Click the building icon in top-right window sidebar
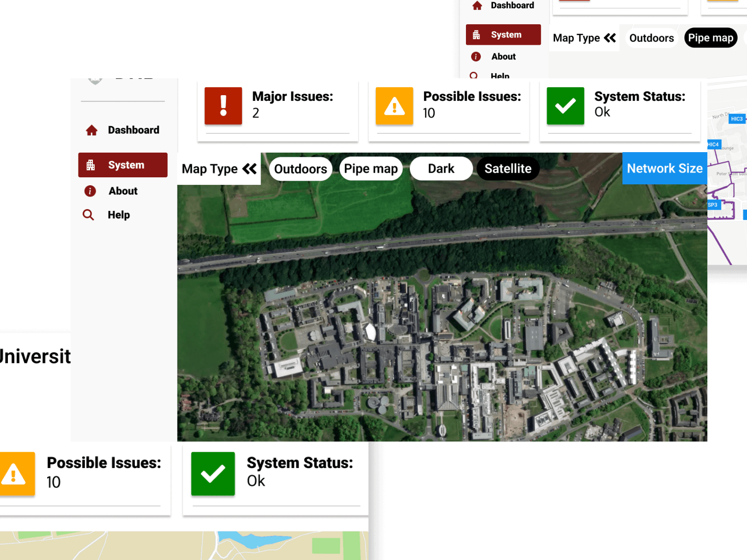The image size is (747, 560). 476,35
